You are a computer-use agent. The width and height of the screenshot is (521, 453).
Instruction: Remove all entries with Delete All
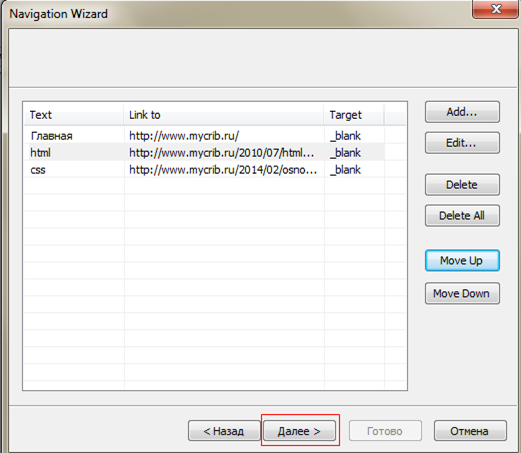(462, 216)
